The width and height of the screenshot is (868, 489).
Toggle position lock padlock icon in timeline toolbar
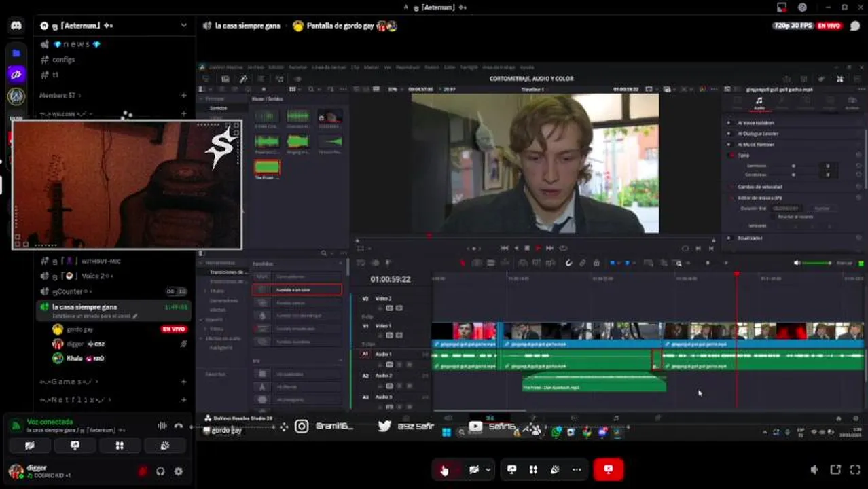coord(596,263)
